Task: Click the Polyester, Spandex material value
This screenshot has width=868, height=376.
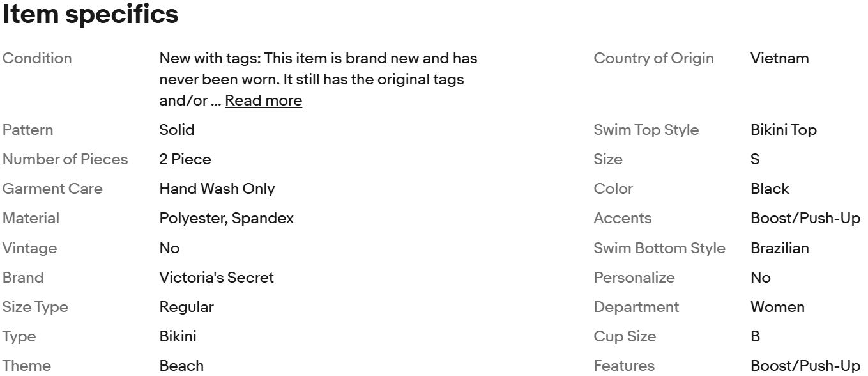Action: [x=226, y=218]
